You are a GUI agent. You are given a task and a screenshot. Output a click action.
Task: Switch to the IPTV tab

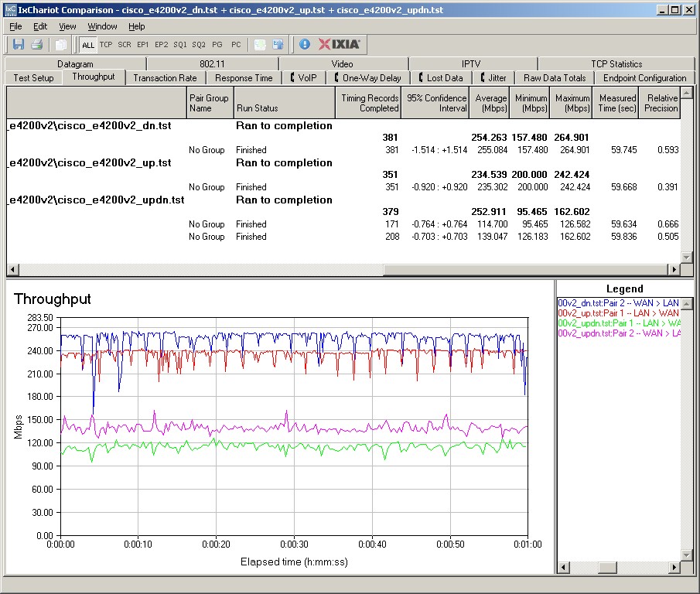(x=471, y=64)
